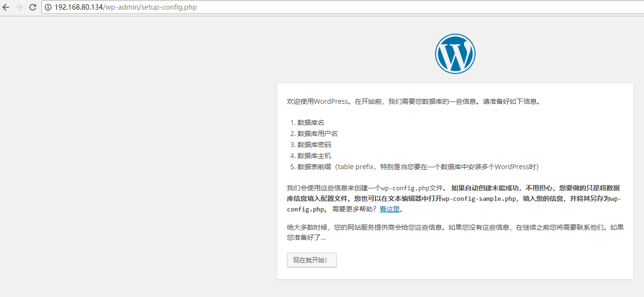Click the 欢迎使用WordPress welcome sentence
The image size is (644, 297).
point(413,101)
